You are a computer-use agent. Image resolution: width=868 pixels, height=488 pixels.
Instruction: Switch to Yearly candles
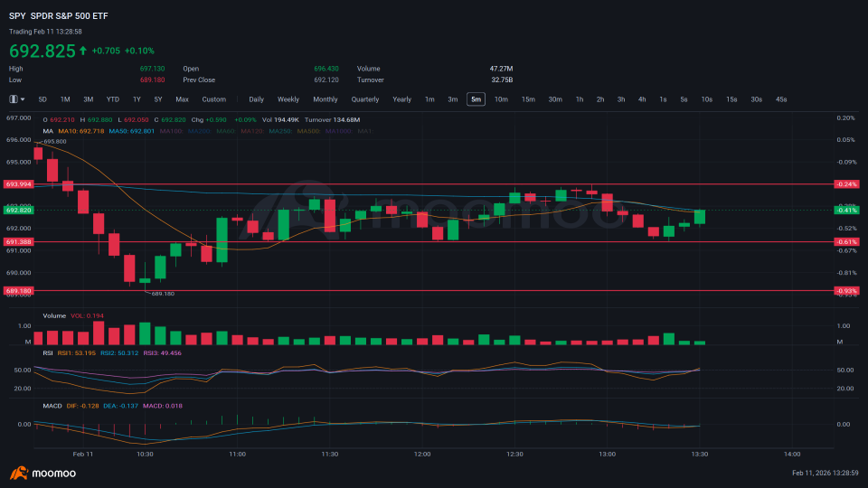[401, 99]
